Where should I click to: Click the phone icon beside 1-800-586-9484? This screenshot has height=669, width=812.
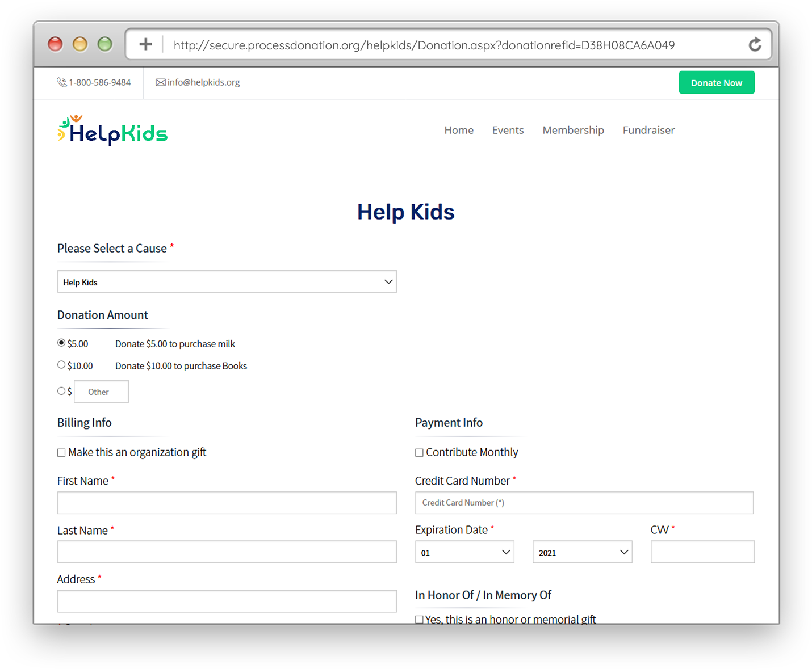[62, 82]
